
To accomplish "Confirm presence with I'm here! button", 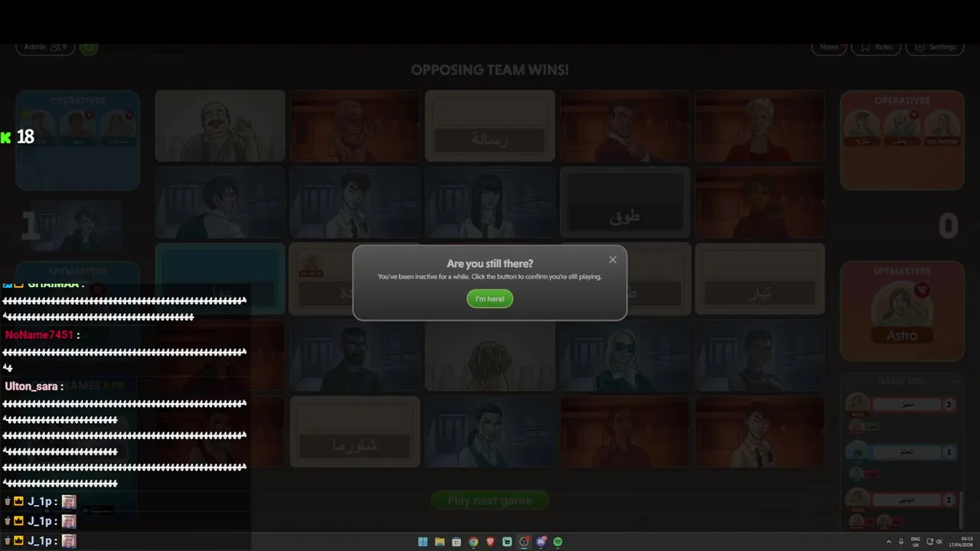I will (x=490, y=298).
